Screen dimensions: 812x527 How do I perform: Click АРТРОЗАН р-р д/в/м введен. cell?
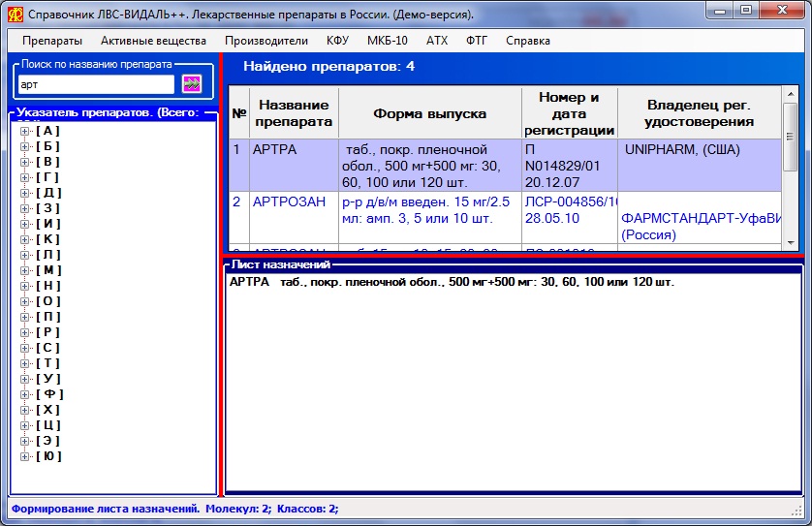pyautogui.click(x=430, y=217)
